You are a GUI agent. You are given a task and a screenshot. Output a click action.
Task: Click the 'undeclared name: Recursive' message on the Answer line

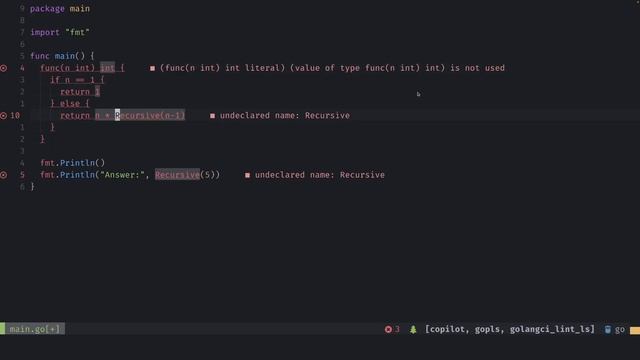click(320, 175)
